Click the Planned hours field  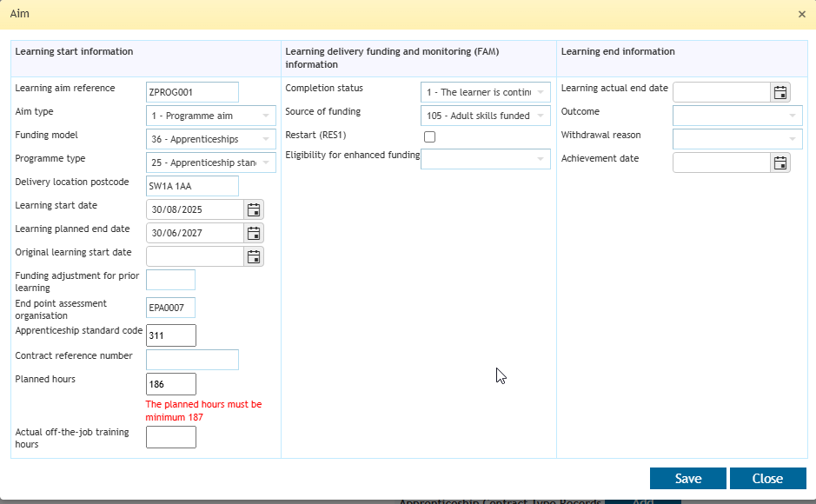(171, 384)
